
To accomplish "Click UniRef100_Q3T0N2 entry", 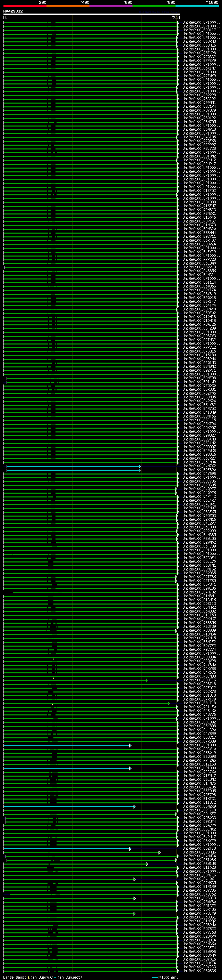I will point(199,156).
